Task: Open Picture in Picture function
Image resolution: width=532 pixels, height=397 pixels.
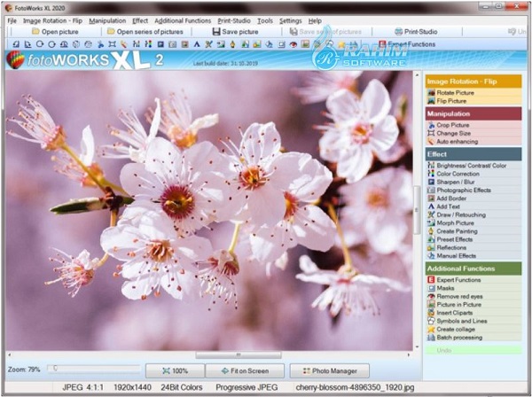Action: click(473, 305)
